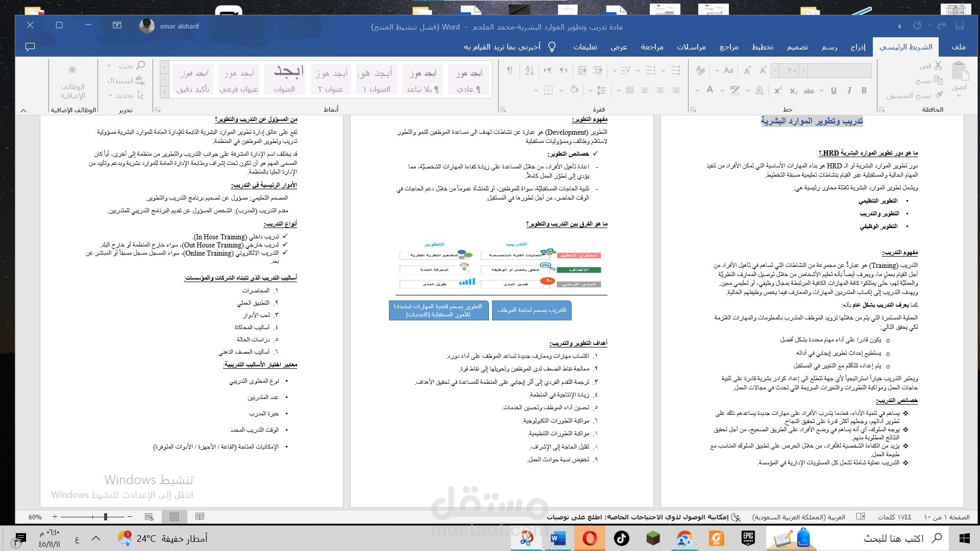Click the Shading paint bucket icon
980x551 pixels.
pyautogui.click(x=574, y=90)
